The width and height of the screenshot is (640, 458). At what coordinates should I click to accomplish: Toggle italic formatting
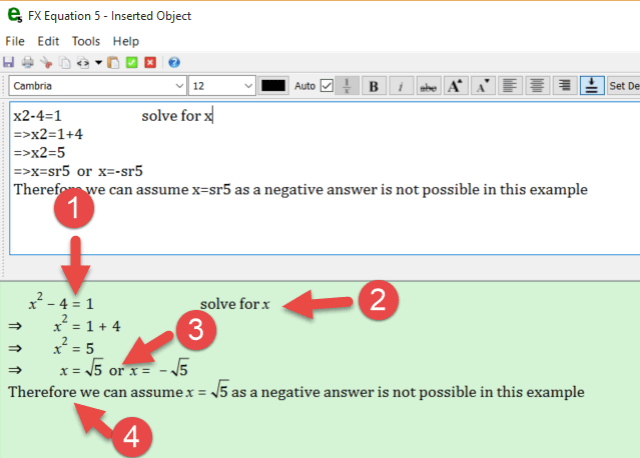pos(400,86)
